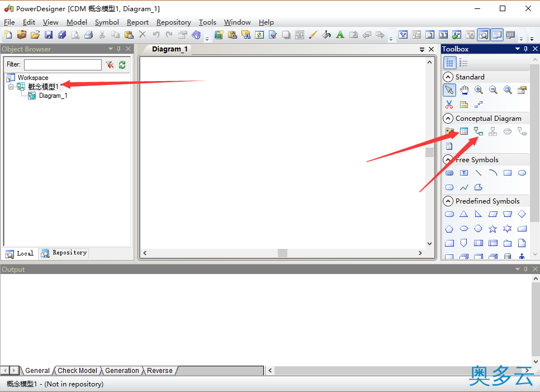Select the Zoom In magnifier tool
Viewport: 540px width, 392px height.
tap(479, 90)
